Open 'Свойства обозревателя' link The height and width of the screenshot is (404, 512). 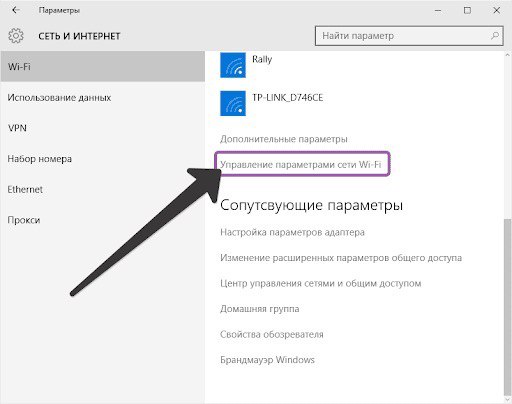coord(272,334)
